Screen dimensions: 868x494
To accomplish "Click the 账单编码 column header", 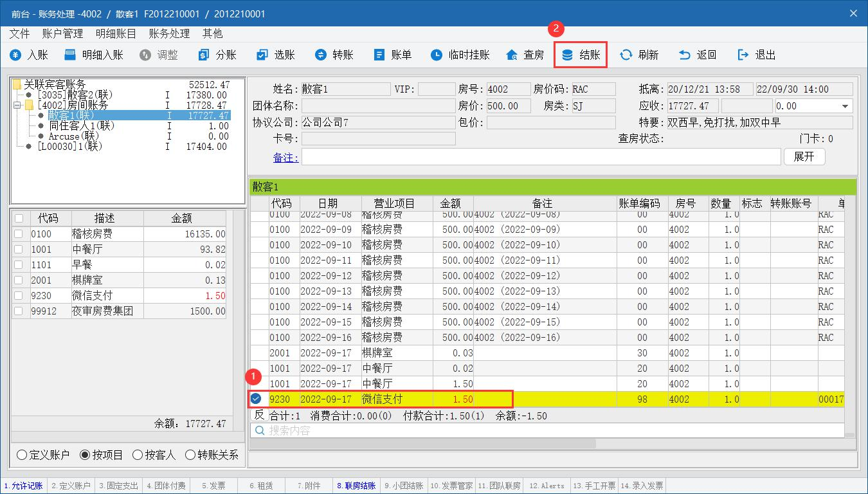I will coord(642,203).
